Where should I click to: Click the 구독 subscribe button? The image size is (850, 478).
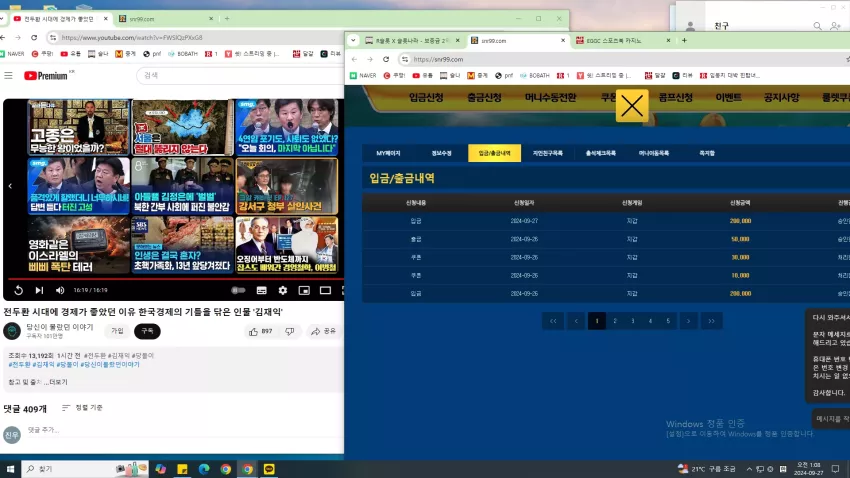(x=147, y=331)
